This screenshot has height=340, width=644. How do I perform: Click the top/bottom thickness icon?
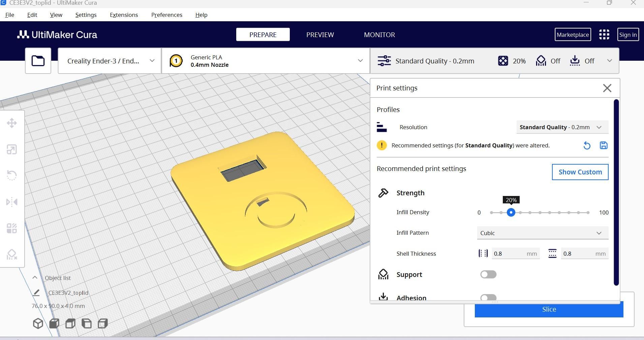coord(552,254)
